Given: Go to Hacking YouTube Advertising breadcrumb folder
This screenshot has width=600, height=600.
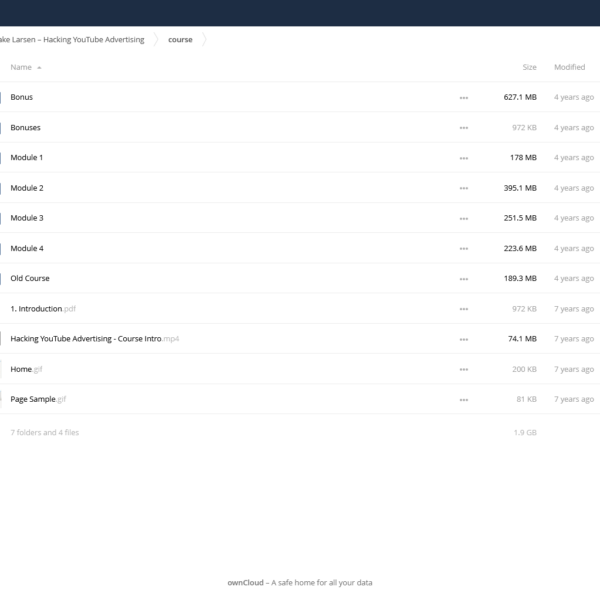Looking at the screenshot, I should 72,40.
